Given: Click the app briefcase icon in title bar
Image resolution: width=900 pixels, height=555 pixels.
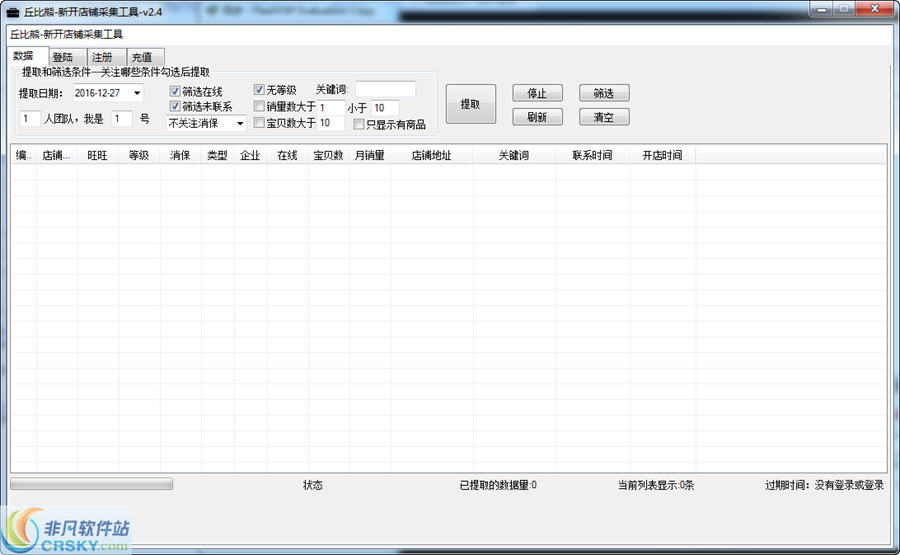Looking at the screenshot, I should point(13,11).
